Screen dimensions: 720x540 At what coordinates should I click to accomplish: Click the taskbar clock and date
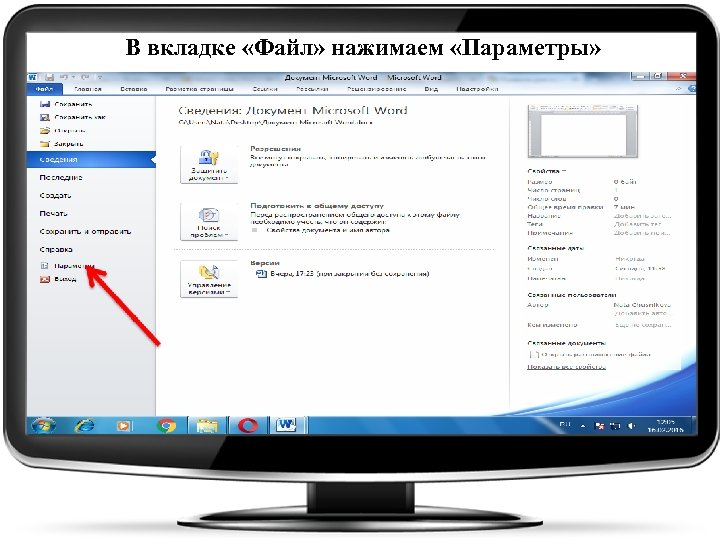click(665, 426)
